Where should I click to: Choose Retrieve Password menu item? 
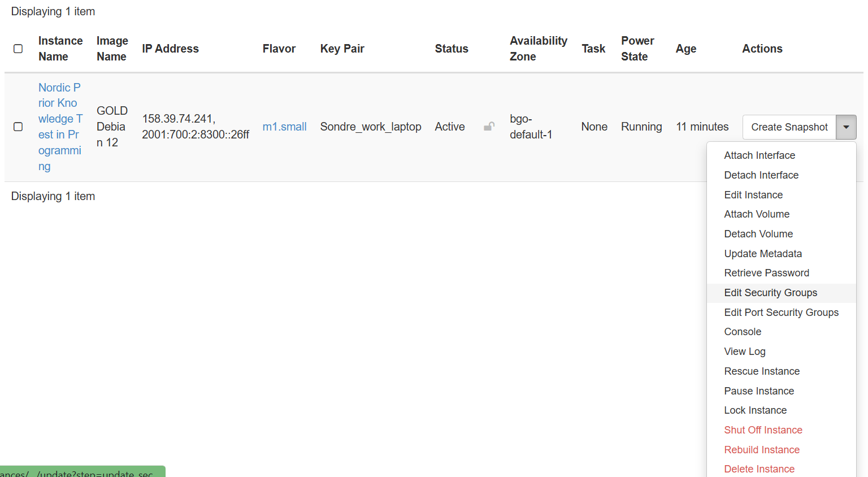pyautogui.click(x=766, y=273)
